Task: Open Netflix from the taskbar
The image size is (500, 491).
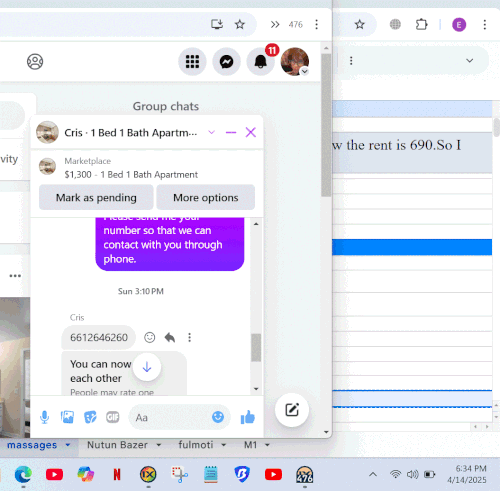Action: pos(117,474)
